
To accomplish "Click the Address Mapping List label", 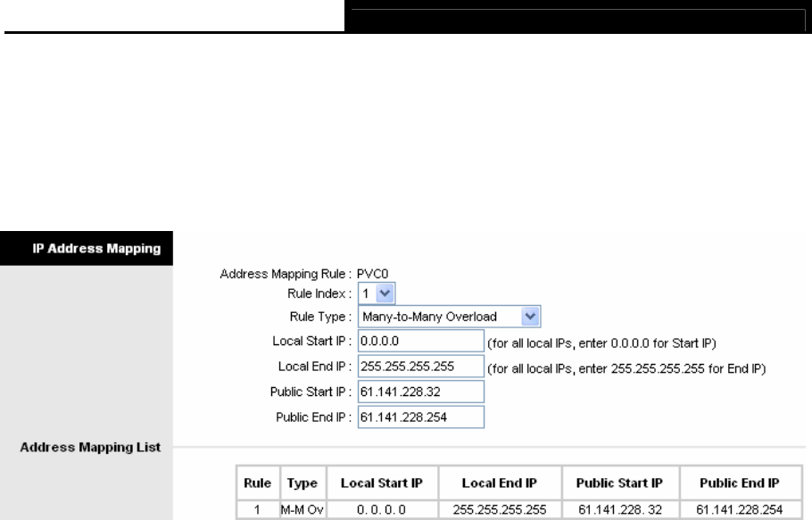I will coord(90,447).
